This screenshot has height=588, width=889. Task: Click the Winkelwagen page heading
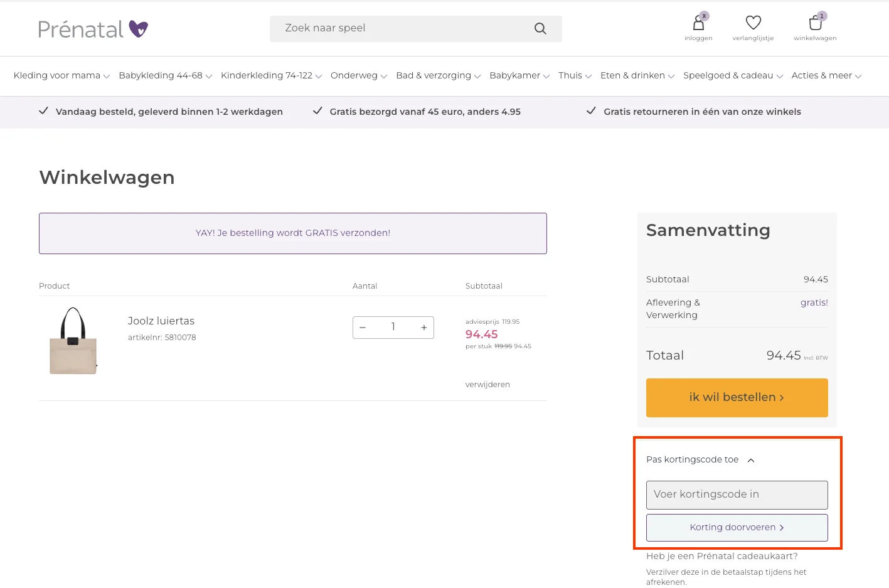pos(107,178)
